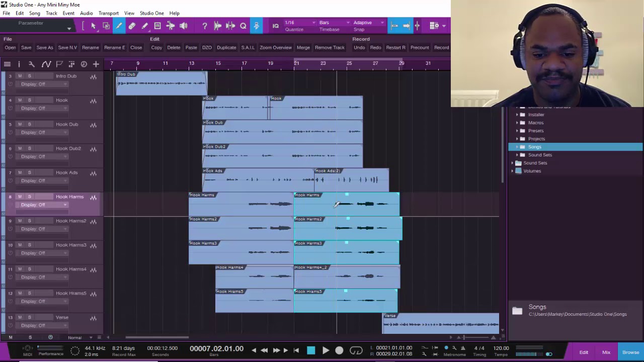This screenshot has height=362, width=644.
Task: Click the wrench track options icon
Action: pos(31,64)
